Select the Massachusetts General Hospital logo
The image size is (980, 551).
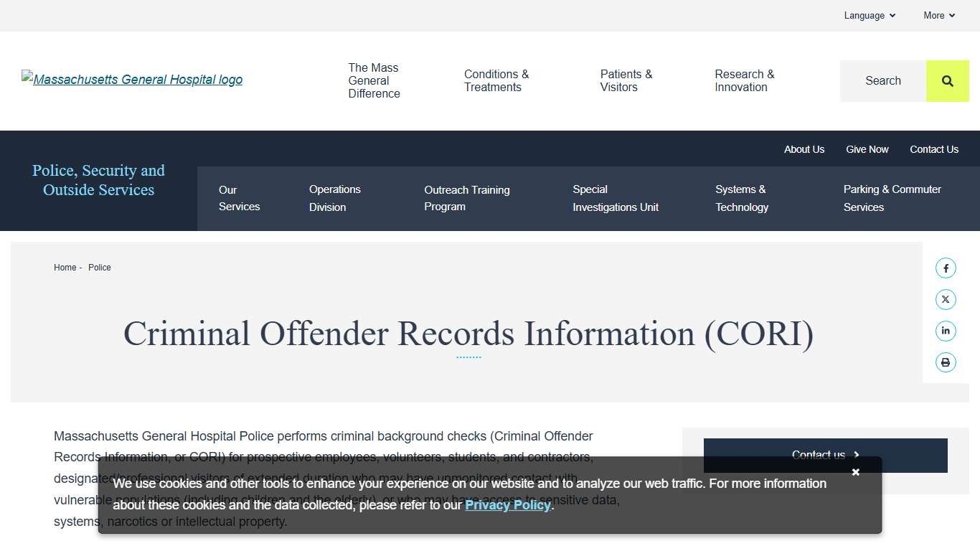[131, 79]
